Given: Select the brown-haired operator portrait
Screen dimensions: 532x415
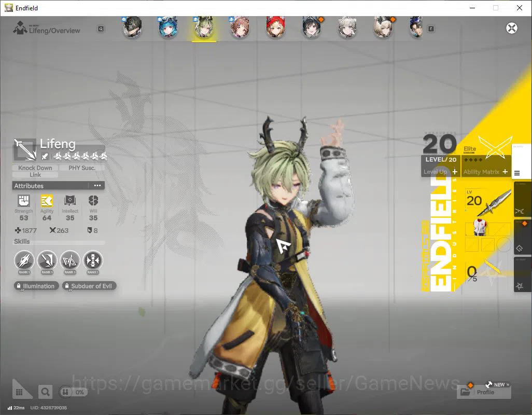Looking at the screenshot, I should click(x=240, y=27).
